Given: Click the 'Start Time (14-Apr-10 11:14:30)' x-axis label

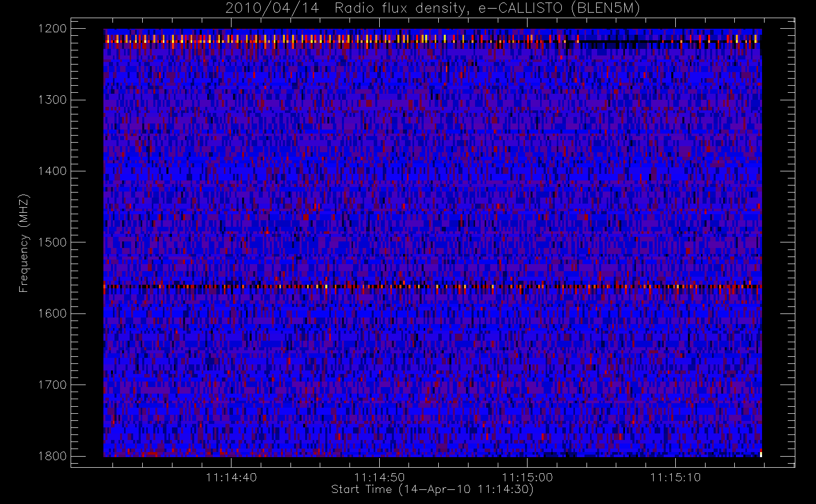Looking at the screenshot, I should [x=432, y=489].
